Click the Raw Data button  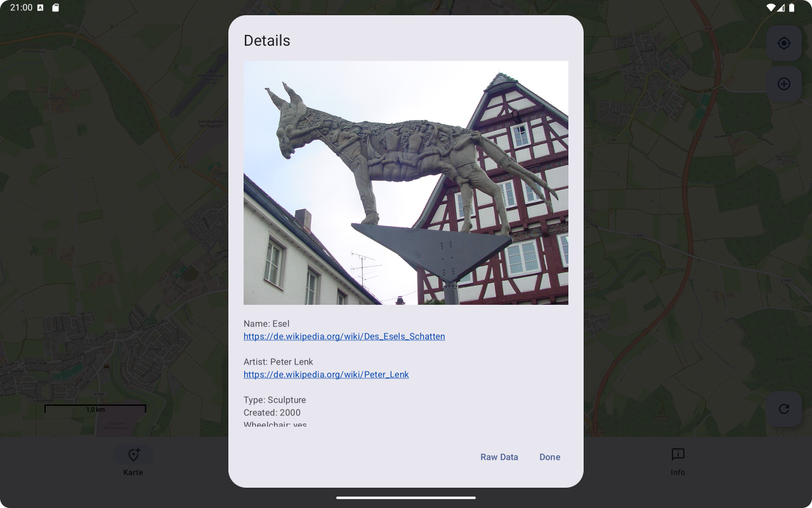[x=499, y=457]
